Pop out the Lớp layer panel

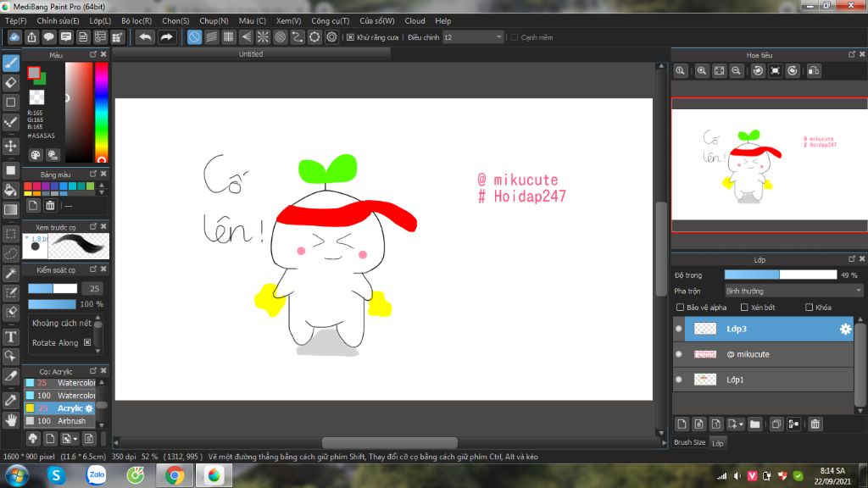851,259
